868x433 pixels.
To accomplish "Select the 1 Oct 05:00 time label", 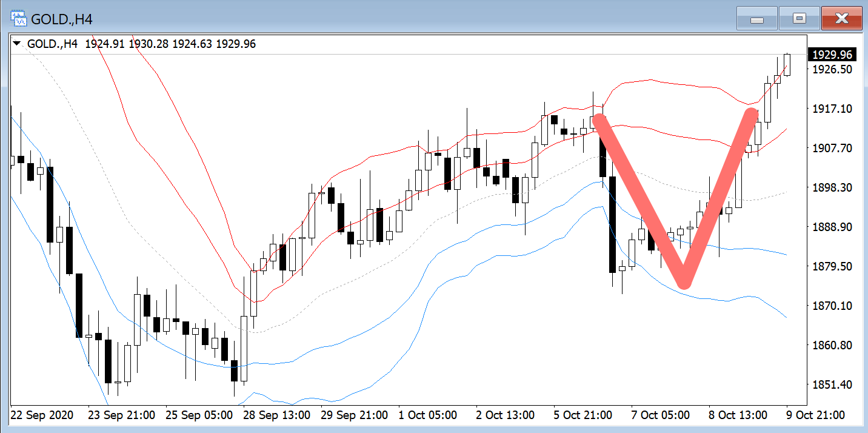I will 427,415.
